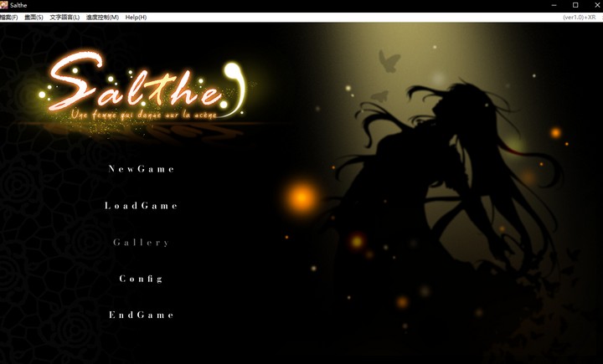Open the Gallery menu entry
The width and height of the screenshot is (603, 364).
142,243
